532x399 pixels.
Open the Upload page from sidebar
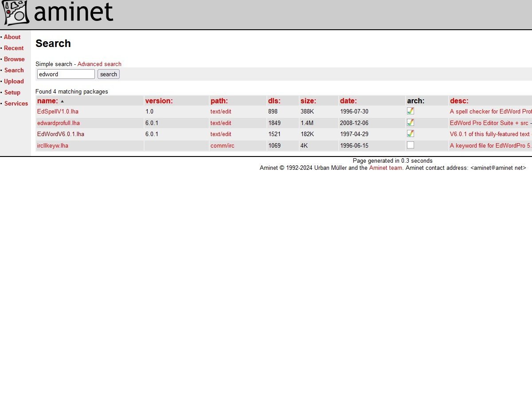coord(14,82)
